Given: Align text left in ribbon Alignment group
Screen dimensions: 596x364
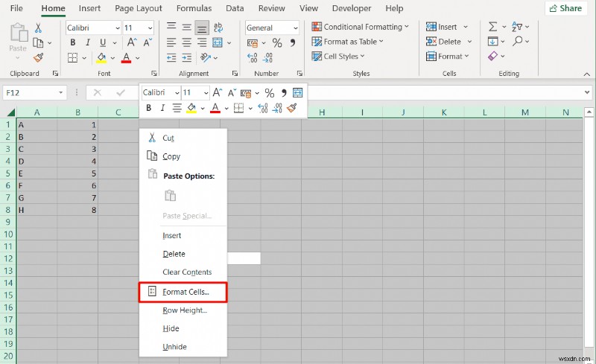Looking at the screenshot, I should pyautogui.click(x=171, y=42).
